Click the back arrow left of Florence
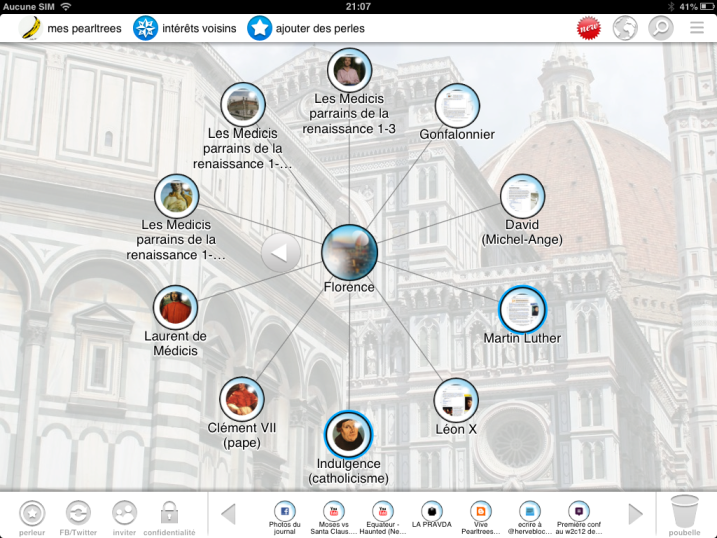717x538 pixels. [x=280, y=253]
